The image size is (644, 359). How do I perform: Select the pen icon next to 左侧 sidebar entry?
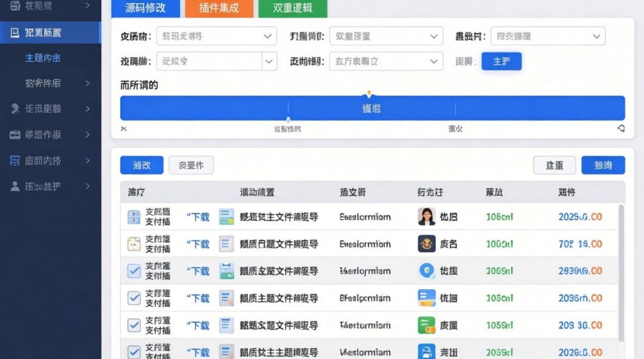pyautogui.click(x=15, y=109)
